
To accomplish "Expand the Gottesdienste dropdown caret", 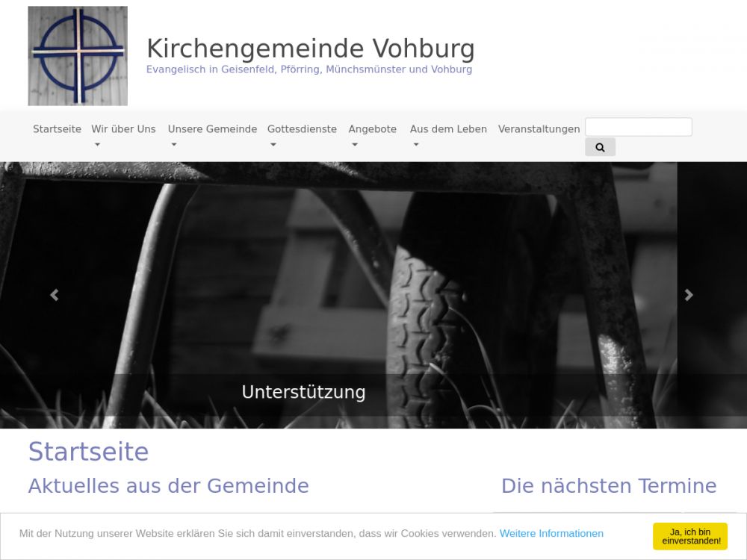I will click(x=273, y=145).
